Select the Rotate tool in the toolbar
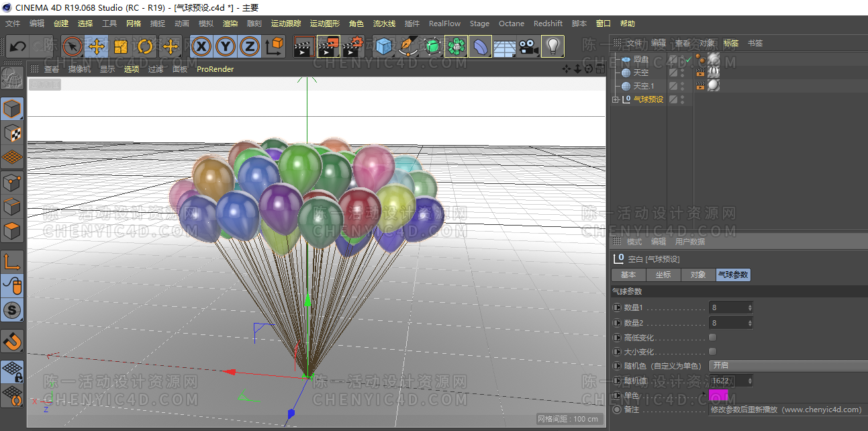The image size is (868, 431). pos(146,46)
